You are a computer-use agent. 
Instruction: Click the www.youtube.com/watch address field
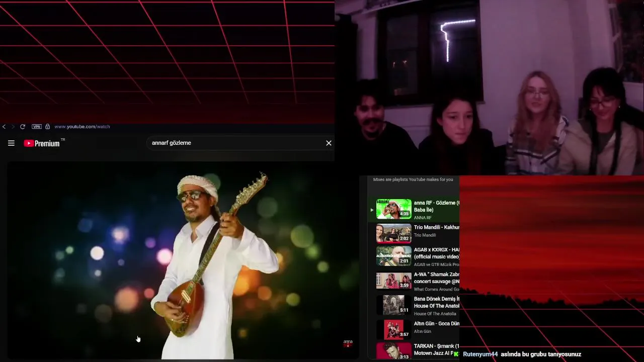pyautogui.click(x=82, y=127)
